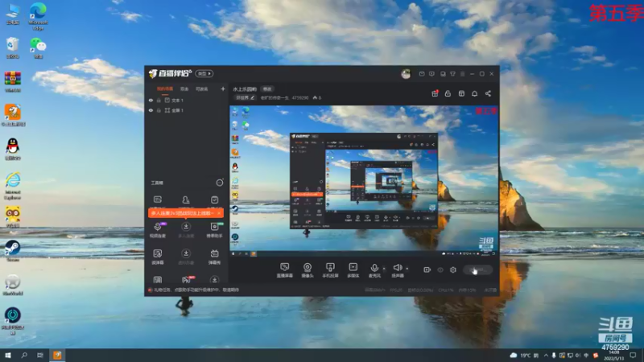Add a new scene with the plus icon

[x=223, y=88]
